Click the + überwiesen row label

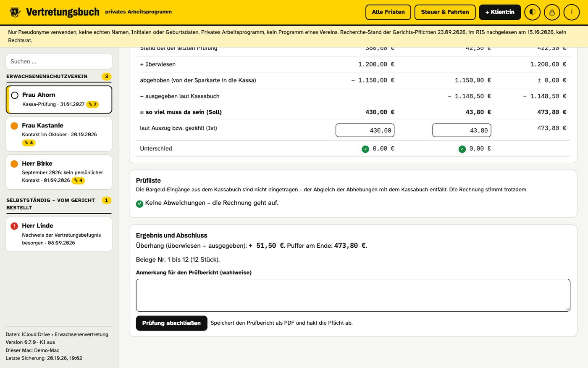(158, 64)
